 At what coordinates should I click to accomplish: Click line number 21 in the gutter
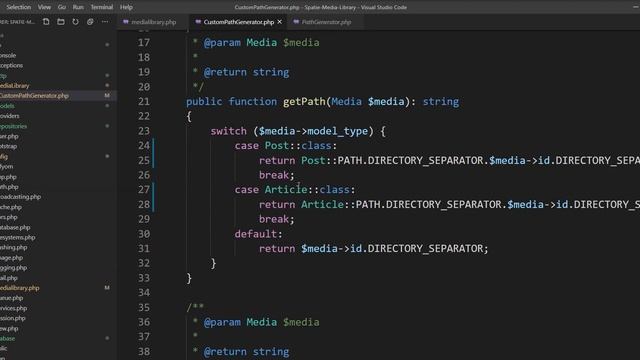(144, 102)
